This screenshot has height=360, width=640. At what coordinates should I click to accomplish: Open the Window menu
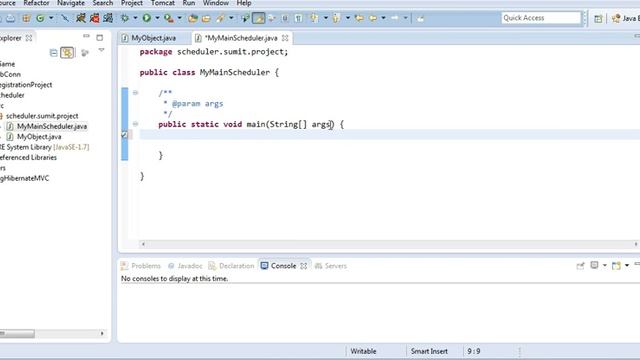coord(216,3)
